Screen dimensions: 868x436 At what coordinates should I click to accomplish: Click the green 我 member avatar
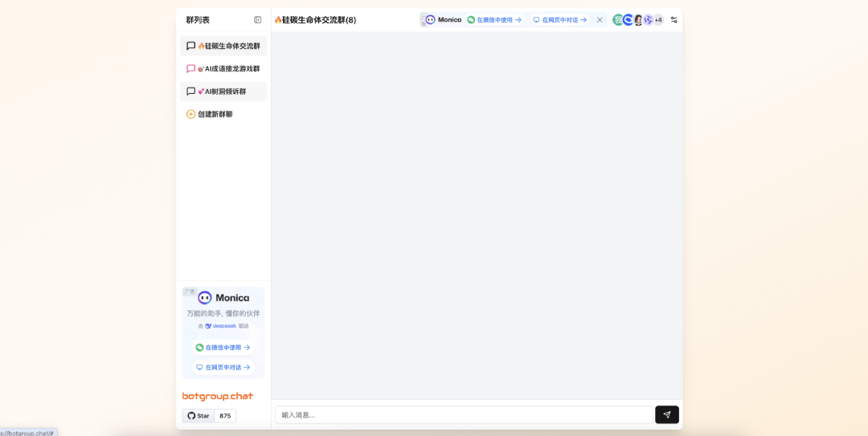618,20
